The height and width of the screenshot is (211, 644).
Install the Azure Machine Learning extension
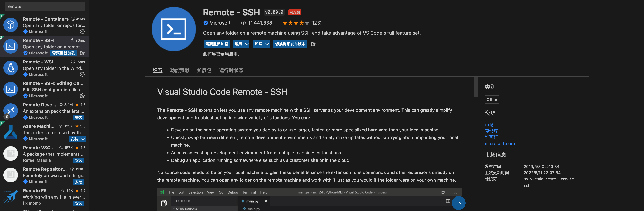[74, 139]
